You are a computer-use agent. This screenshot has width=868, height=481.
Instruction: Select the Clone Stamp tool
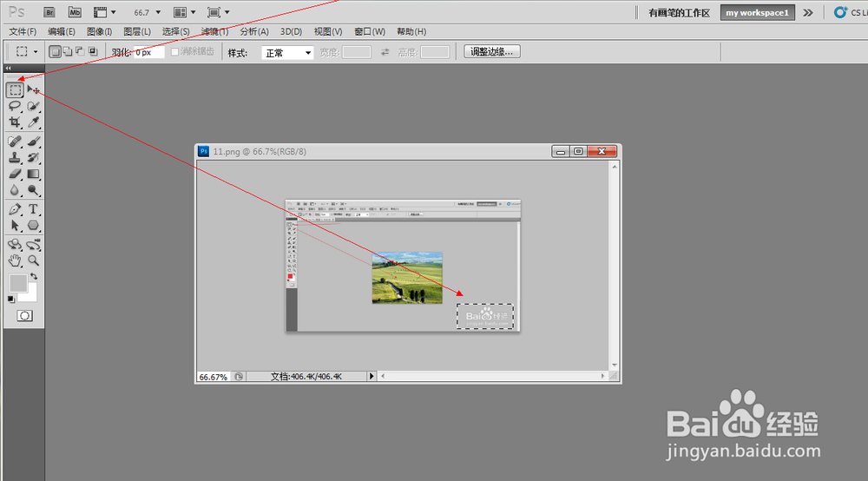(x=15, y=158)
